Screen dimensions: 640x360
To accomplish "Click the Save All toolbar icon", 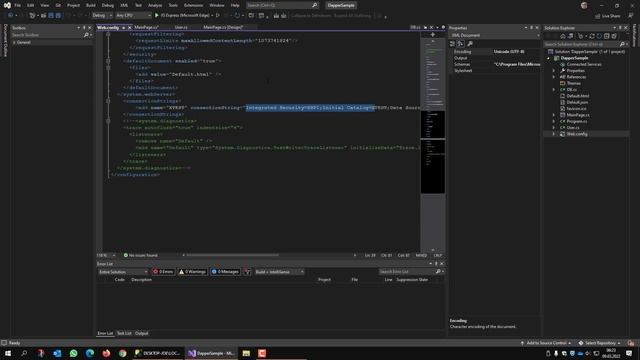I will 58,16.
